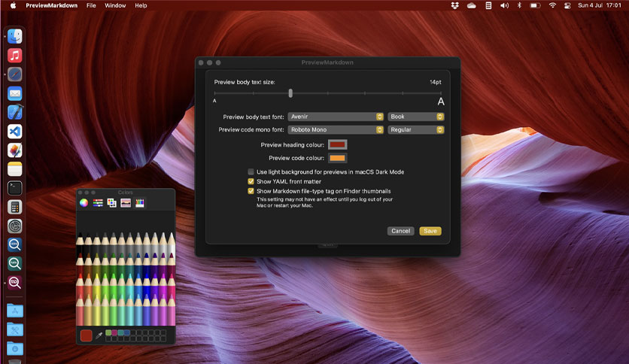Check the battery status icon
Screen dimensions: 629x364
(x=535, y=5)
